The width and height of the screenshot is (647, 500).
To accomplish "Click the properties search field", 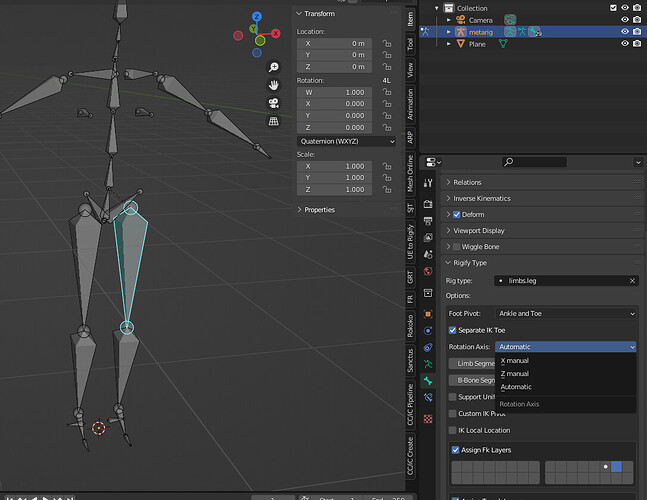I will 534,162.
